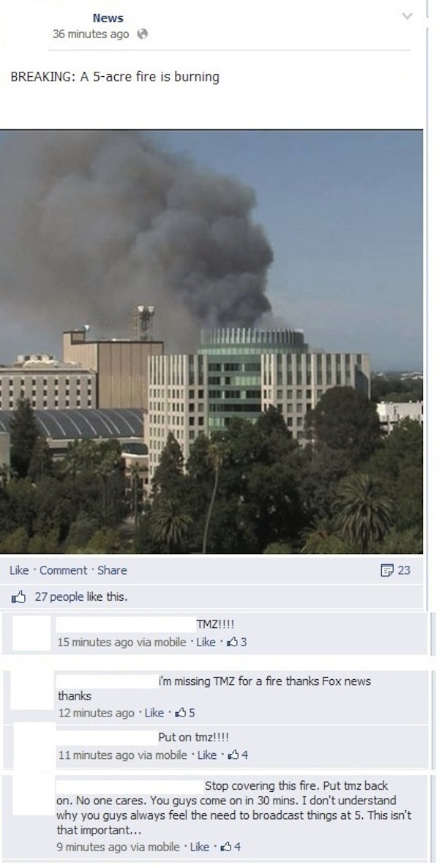
Task: Like the TMZ!!!! comment
Action: pyautogui.click(x=206, y=642)
